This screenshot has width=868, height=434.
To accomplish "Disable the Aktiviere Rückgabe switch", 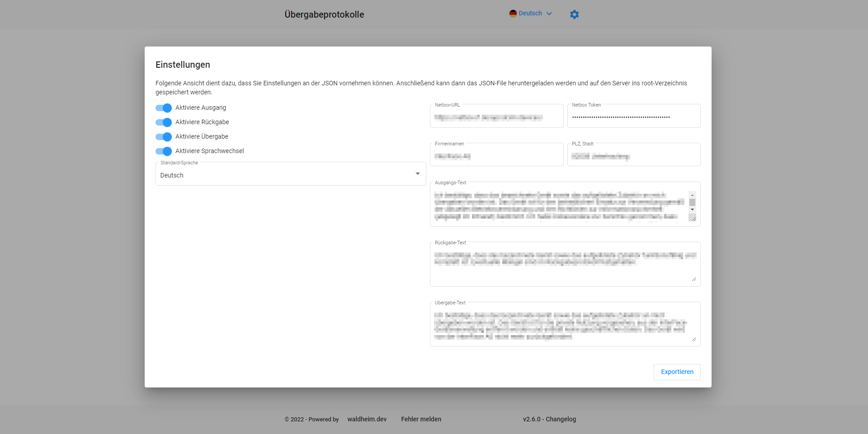I will click(x=164, y=122).
